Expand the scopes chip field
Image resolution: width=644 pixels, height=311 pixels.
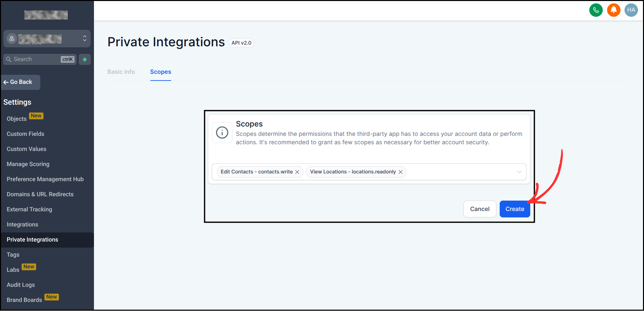[453, 172]
